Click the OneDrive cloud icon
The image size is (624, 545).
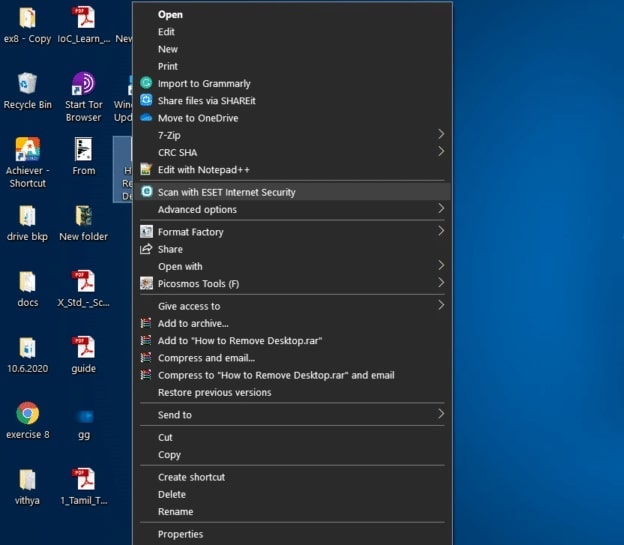pos(146,117)
